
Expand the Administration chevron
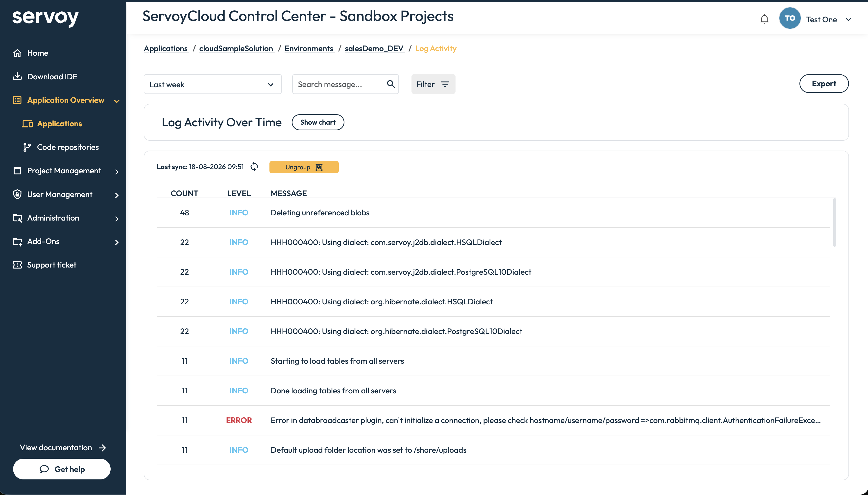coord(117,219)
